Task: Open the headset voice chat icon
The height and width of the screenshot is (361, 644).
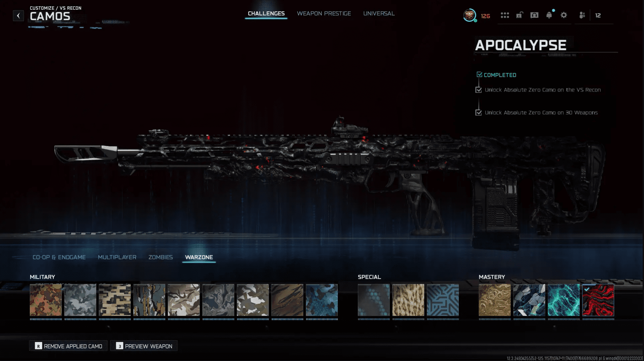Action: [x=534, y=15]
